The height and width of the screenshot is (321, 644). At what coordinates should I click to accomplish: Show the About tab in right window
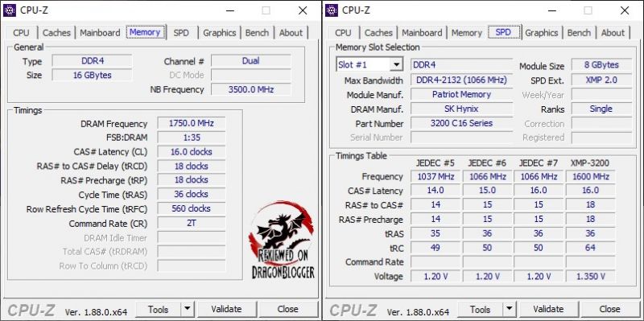613,33
